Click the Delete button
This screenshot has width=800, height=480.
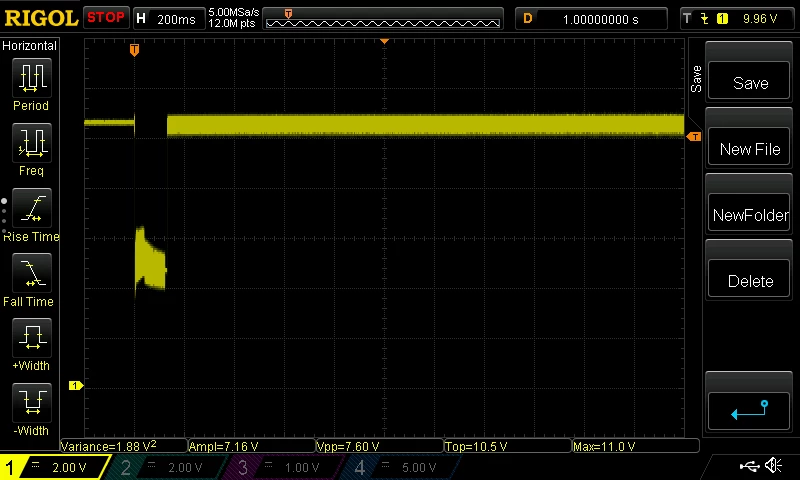coord(749,280)
